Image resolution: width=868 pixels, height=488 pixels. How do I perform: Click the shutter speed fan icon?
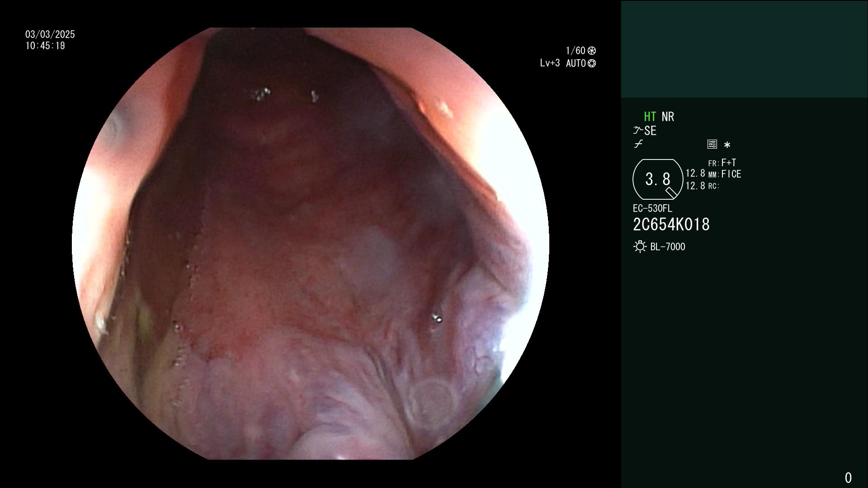point(592,51)
